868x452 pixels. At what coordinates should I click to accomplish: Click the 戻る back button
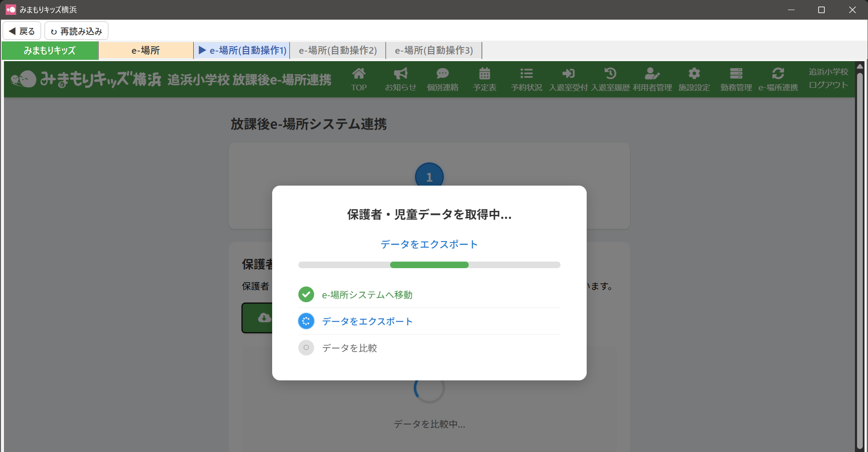click(x=22, y=31)
